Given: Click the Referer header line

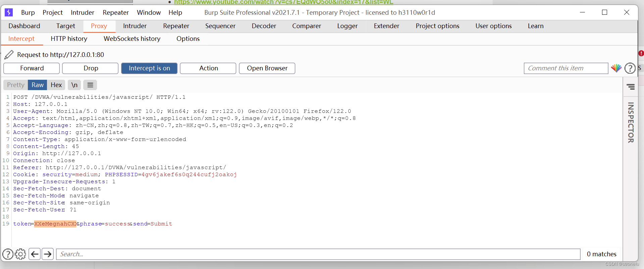Looking at the screenshot, I should [x=119, y=167].
